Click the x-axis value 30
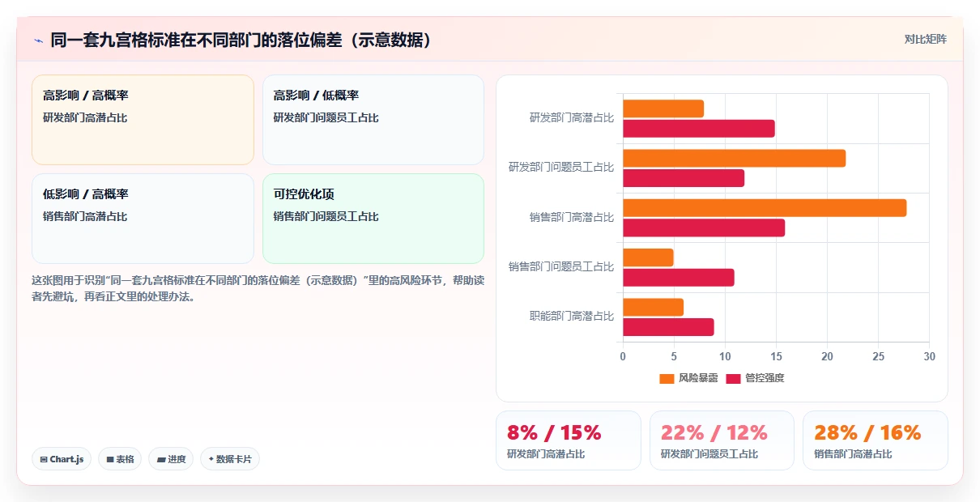980x502 pixels. point(929,356)
